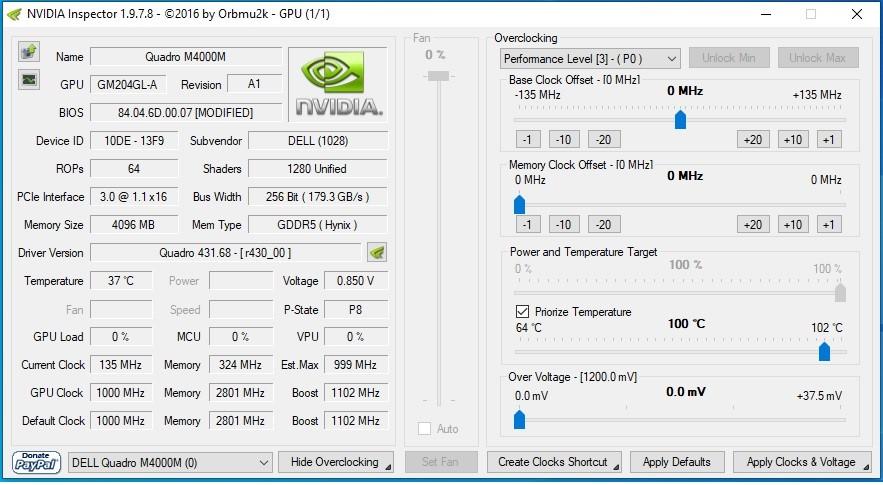Enable the Auto fan checkbox

pyautogui.click(x=425, y=429)
